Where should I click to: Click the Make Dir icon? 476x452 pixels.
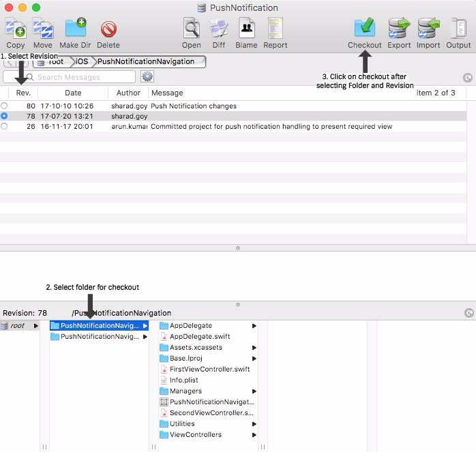[x=75, y=29]
